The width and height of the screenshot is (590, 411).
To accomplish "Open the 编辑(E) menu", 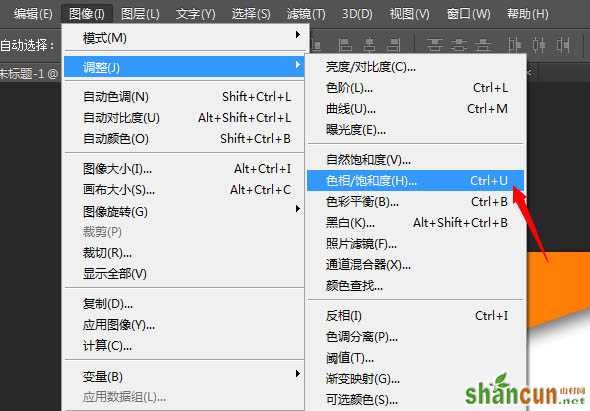I will (x=33, y=14).
